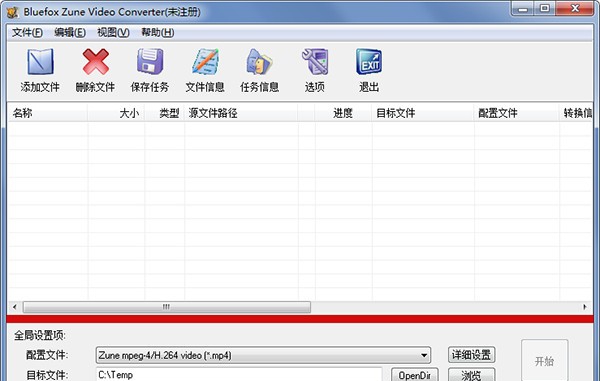Minimize the Bluefox Zune Video Converter window
The height and width of the screenshot is (381, 600).
coord(523,8)
